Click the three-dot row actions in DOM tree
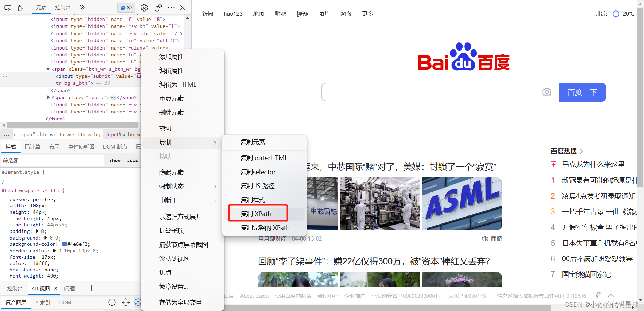The height and width of the screenshot is (311, 644). (x=4, y=76)
